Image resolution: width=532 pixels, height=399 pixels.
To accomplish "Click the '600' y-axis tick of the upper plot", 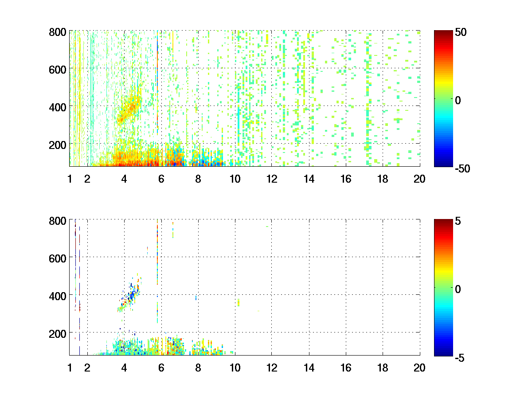I will (x=58, y=69).
